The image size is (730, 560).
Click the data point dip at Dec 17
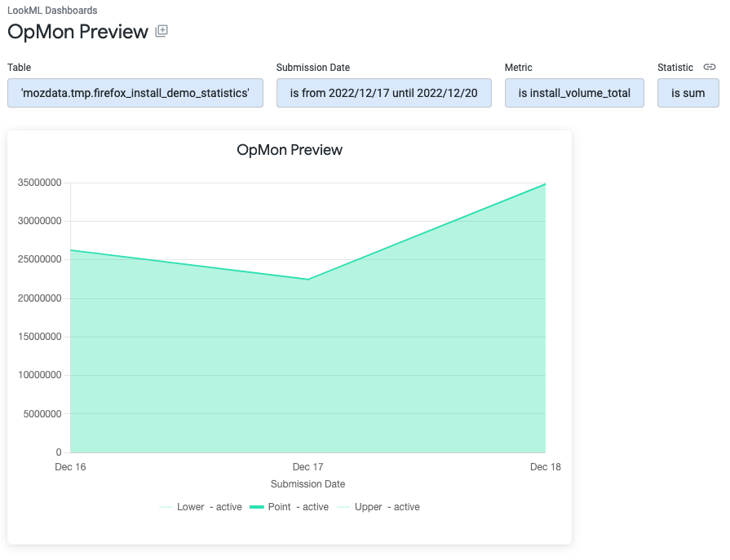coord(307,280)
